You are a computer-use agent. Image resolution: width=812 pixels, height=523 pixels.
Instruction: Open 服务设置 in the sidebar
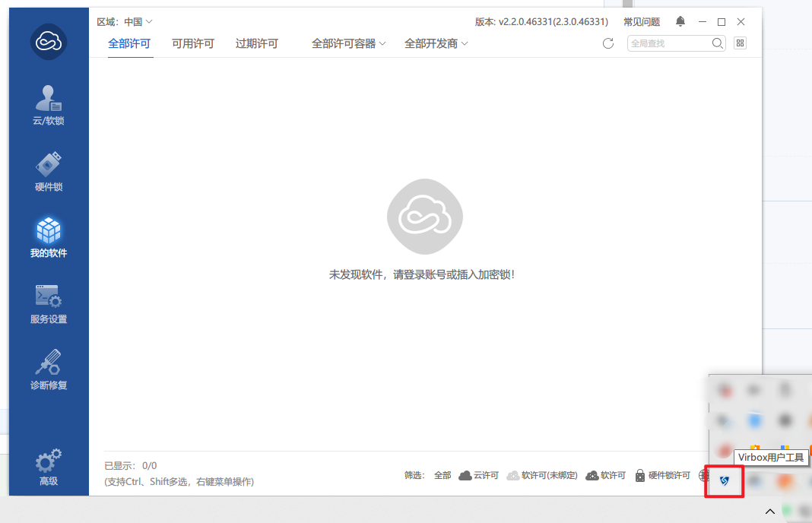(49, 304)
